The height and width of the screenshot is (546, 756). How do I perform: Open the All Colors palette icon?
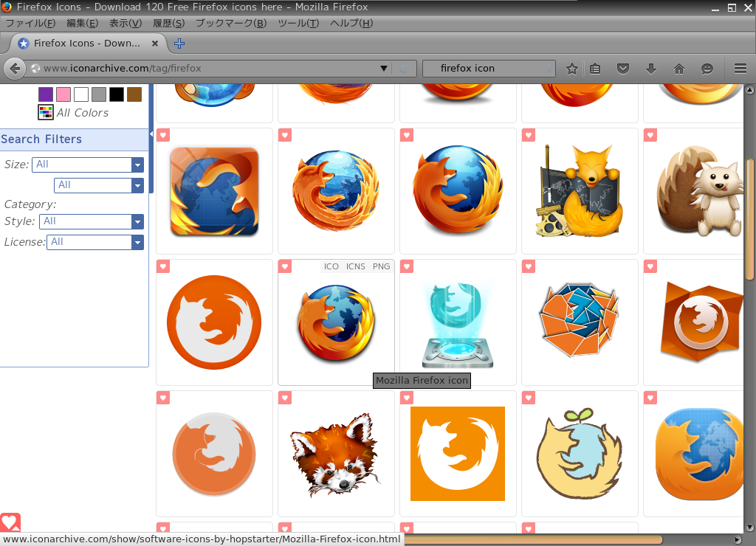(46, 112)
